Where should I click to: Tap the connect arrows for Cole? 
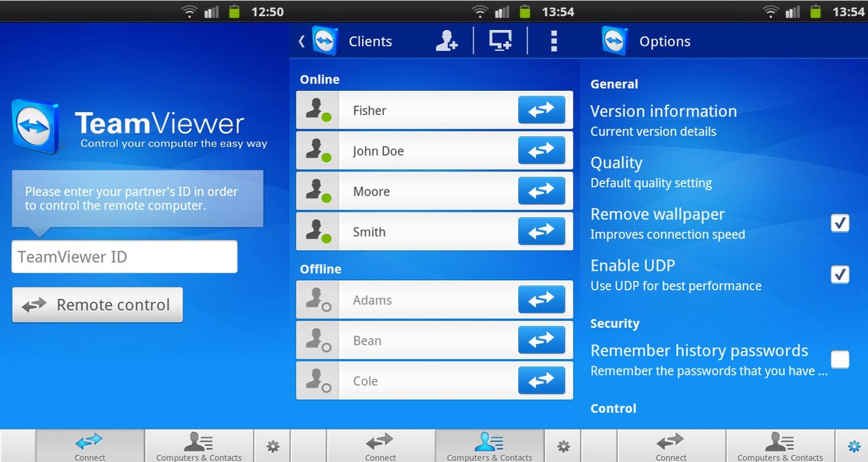541,380
